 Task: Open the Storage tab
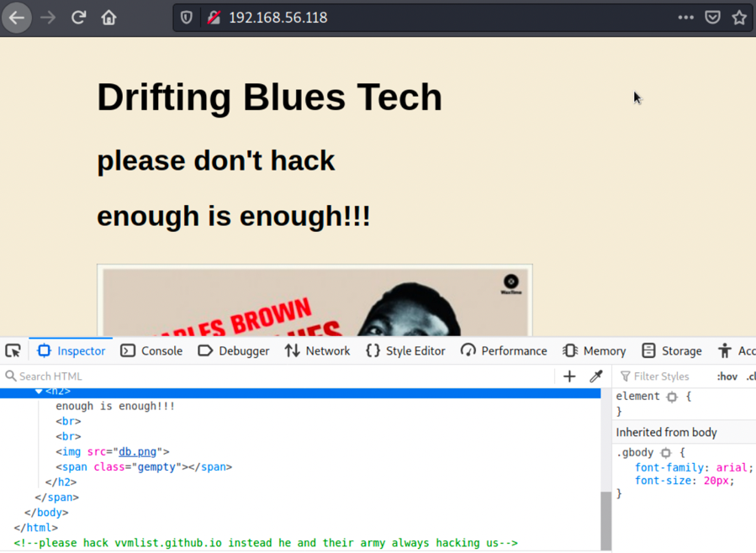671,350
